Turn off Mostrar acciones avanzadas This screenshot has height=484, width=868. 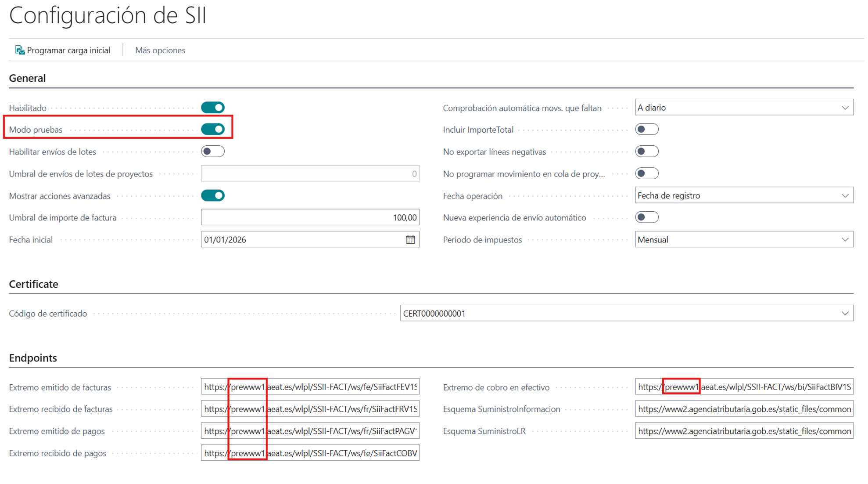pyautogui.click(x=213, y=195)
